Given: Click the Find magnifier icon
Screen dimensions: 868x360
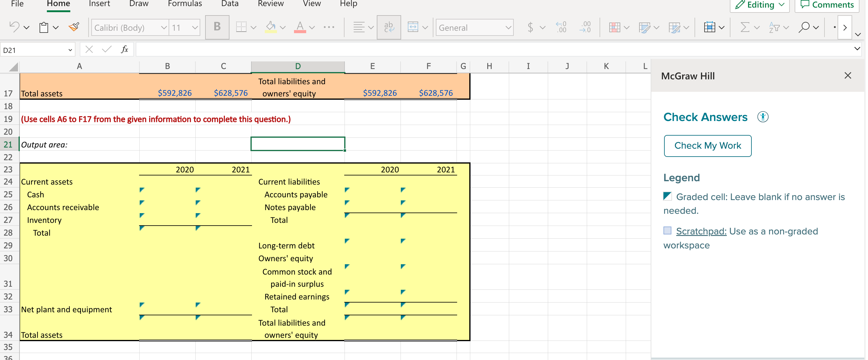Looking at the screenshot, I should click(804, 27).
